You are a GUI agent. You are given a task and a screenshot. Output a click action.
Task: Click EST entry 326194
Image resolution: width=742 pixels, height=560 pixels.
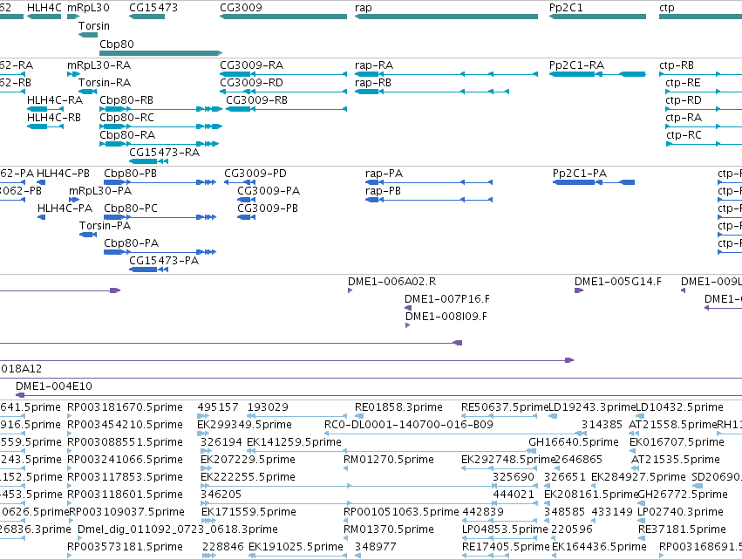point(221,442)
